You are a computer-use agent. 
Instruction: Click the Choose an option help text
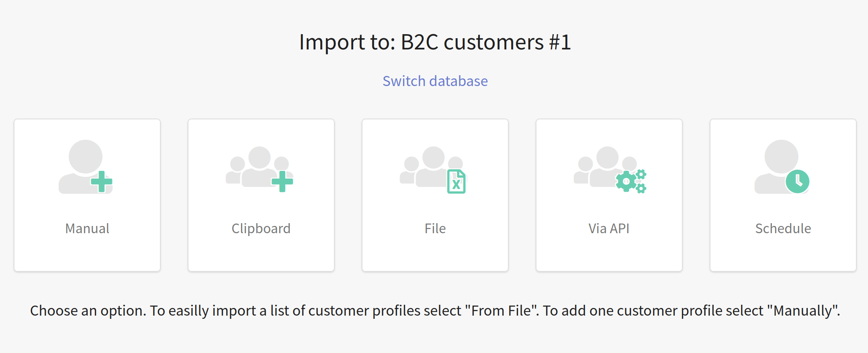(x=435, y=311)
